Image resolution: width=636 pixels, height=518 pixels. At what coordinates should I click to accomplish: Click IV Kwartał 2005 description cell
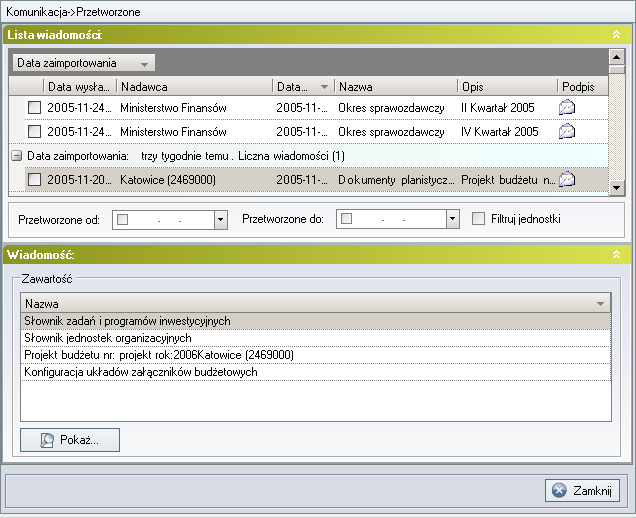tap(500, 131)
